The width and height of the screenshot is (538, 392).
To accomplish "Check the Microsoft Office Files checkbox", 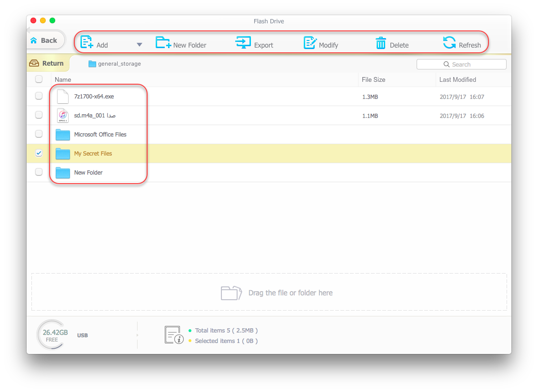I will click(x=39, y=134).
